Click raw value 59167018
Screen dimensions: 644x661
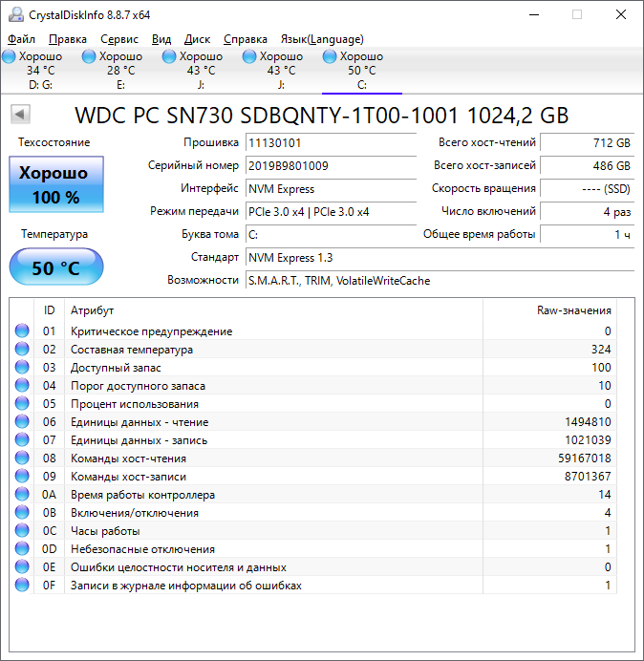click(584, 458)
